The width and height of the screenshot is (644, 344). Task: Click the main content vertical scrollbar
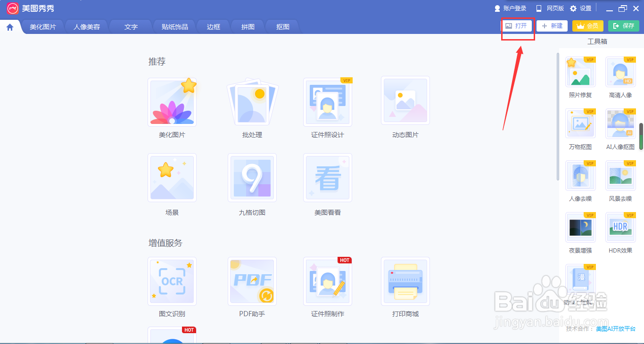(x=558, y=116)
